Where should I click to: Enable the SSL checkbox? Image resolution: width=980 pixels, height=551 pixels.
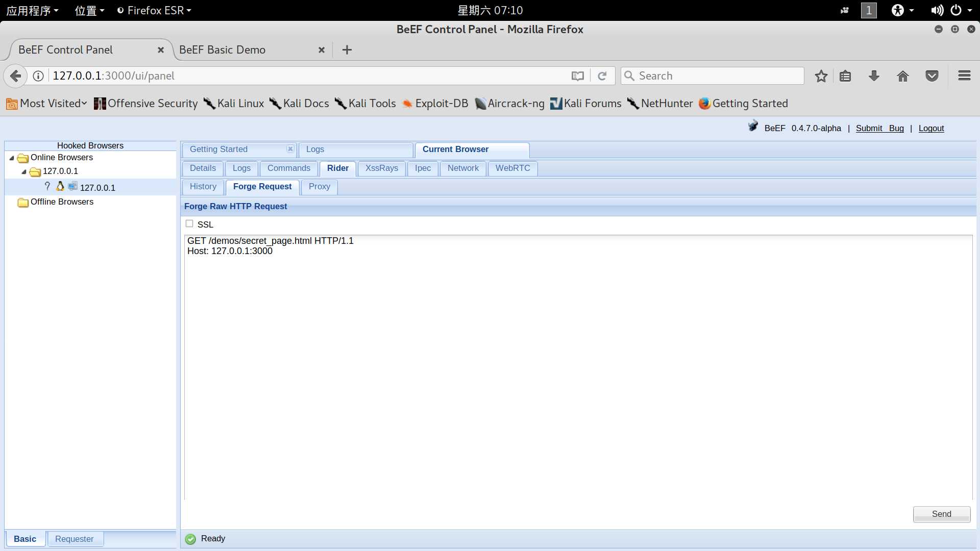[189, 223]
